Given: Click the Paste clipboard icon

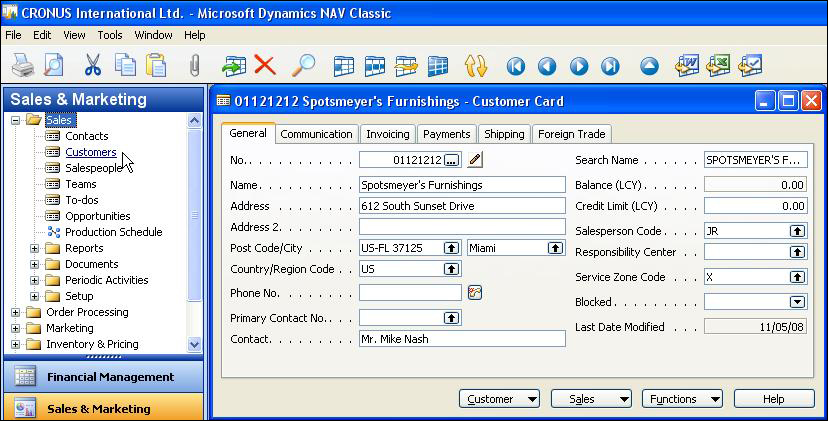Looking at the screenshot, I should [x=156, y=66].
